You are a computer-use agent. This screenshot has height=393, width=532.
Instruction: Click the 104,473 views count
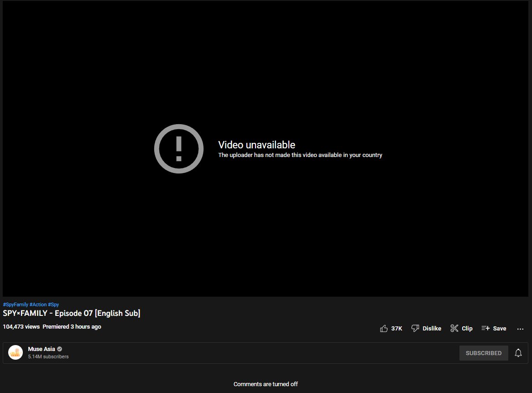point(21,326)
